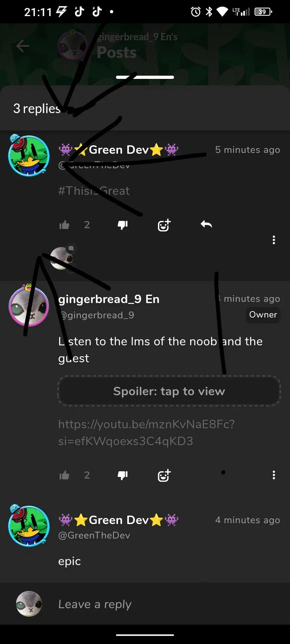Open gingerbread_9 En's profile picture
The width and height of the screenshot is (290, 644).
click(x=29, y=306)
